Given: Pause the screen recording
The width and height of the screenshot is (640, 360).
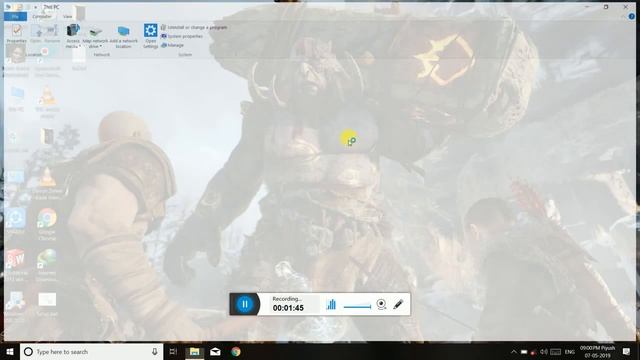Looking at the screenshot, I should [245, 304].
